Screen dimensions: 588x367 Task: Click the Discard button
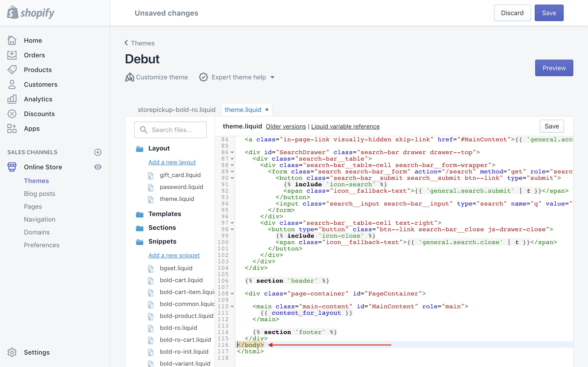tap(512, 13)
